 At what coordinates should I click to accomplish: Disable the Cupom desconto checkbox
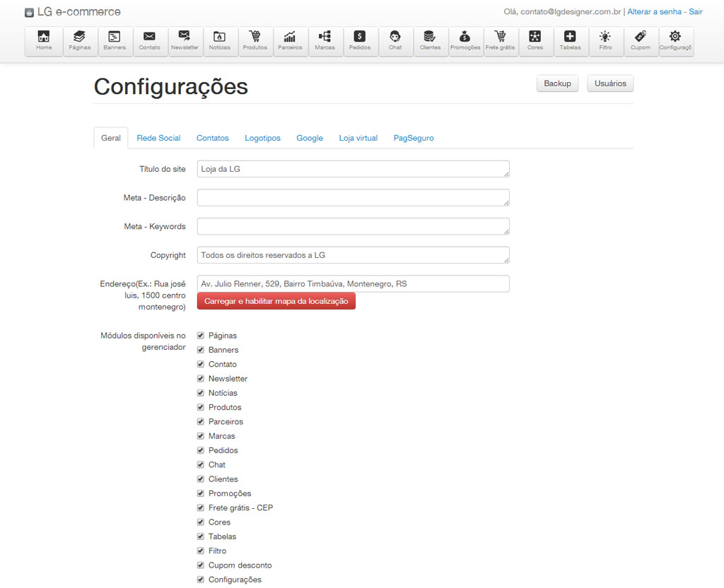(201, 565)
